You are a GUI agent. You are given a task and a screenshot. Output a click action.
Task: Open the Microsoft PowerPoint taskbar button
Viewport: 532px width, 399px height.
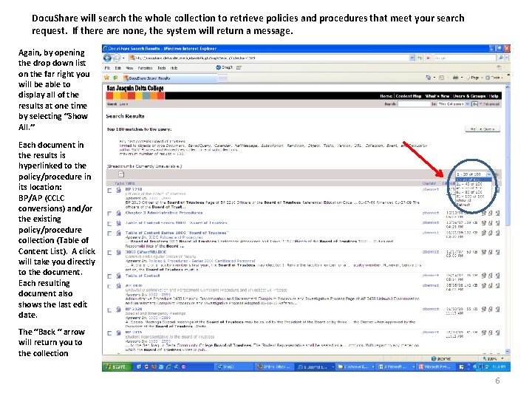436,366
